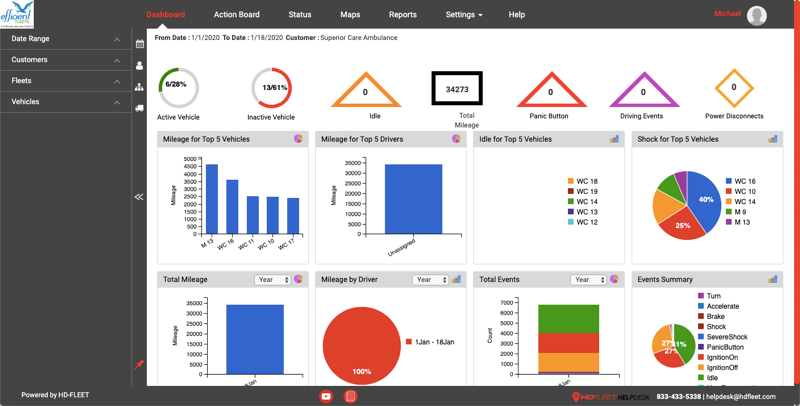Click the M 13 bar in mileage chart

coord(212,199)
